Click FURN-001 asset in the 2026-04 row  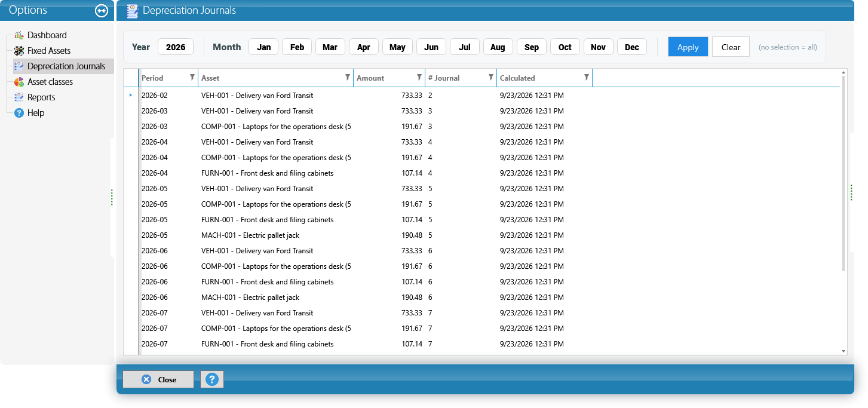(x=268, y=173)
